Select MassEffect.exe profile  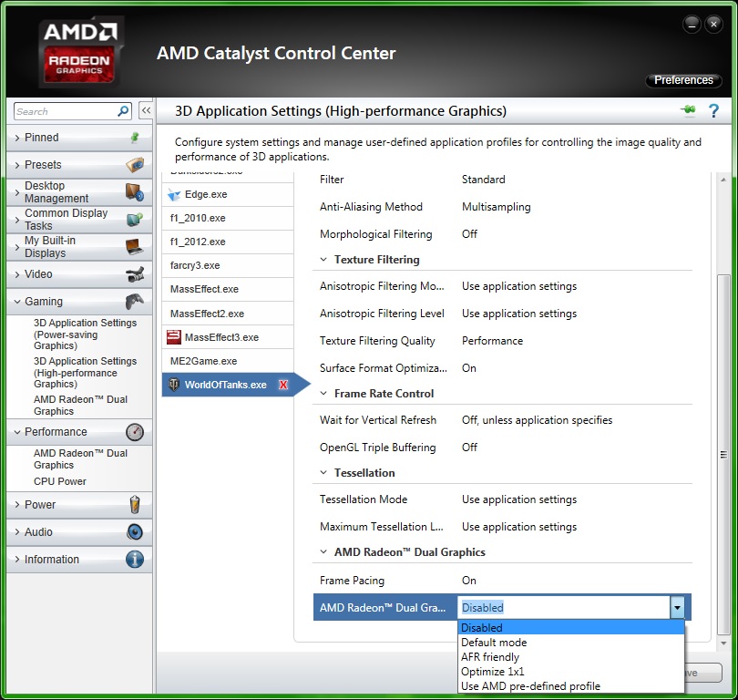228,289
